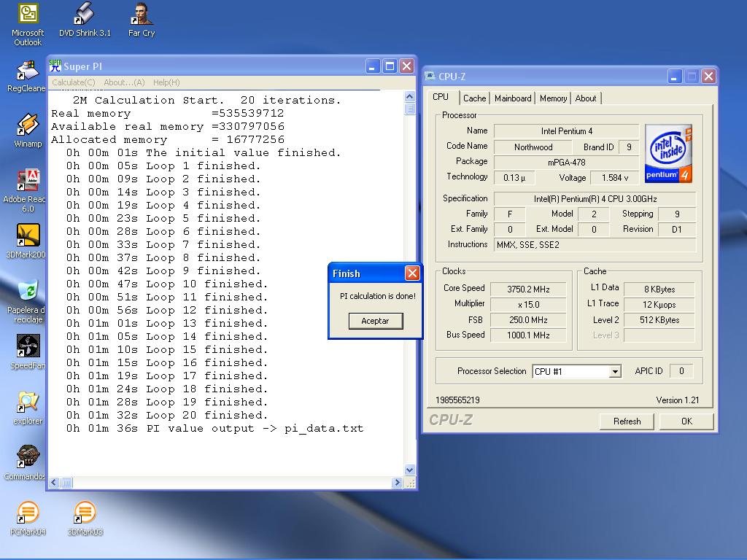The image size is (747, 560).
Task: Close the Finish dialog with its X button
Action: pyautogui.click(x=412, y=273)
